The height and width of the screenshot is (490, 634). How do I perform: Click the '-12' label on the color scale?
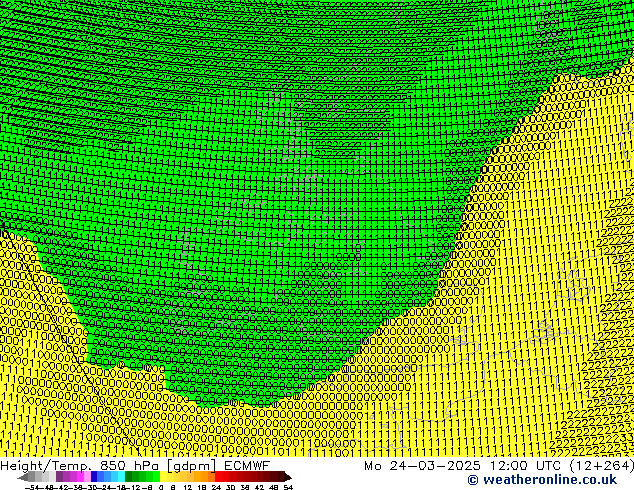[x=135, y=487]
